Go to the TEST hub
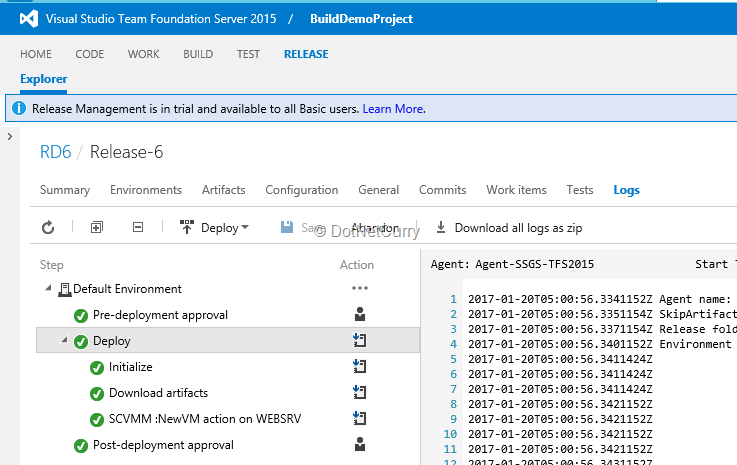737x465 pixels. pos(248,54)
